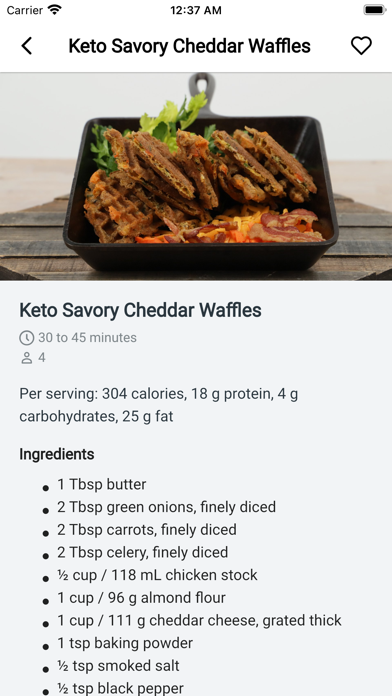Select the chicken stock ingredient line

pos(157,575)
